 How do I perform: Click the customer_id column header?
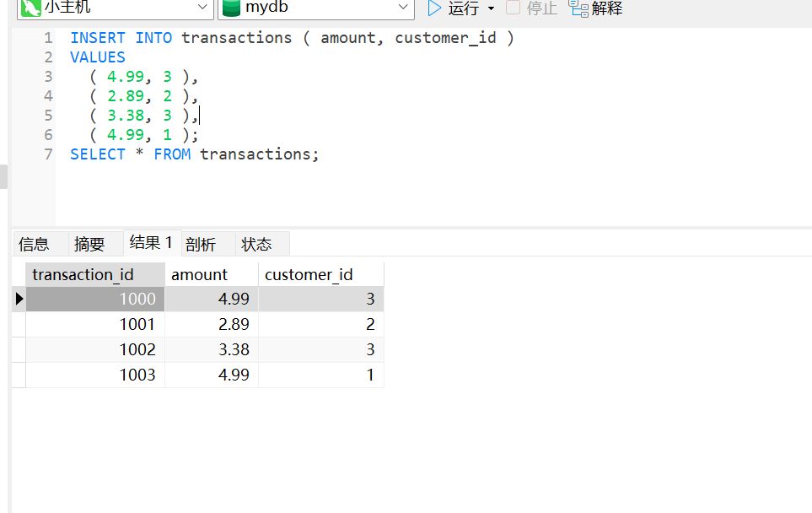coord(309,274)
